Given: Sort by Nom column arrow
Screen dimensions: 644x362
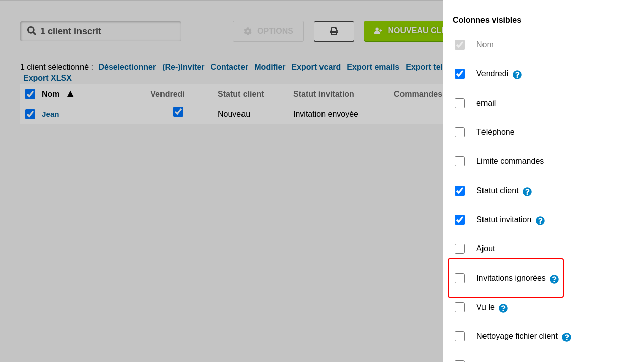Looking at the screenshot, I should [70, 94].
